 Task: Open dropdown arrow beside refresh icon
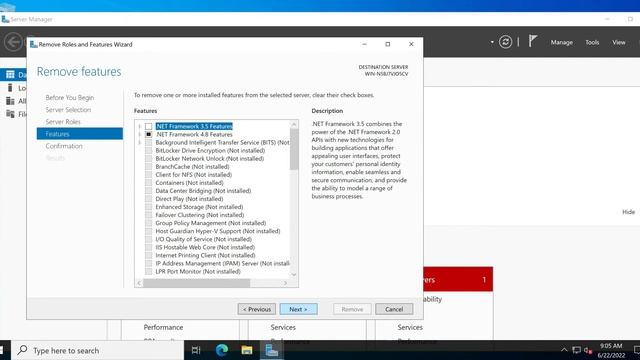pos(492,42)
